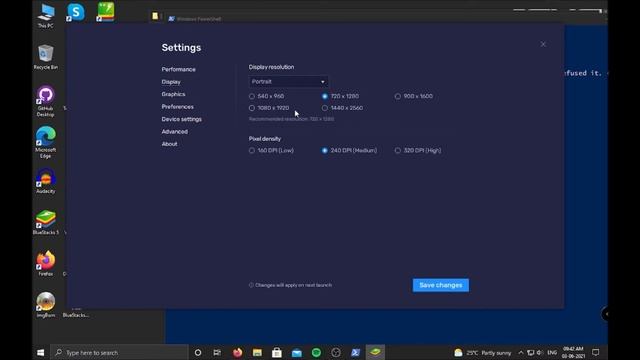Screen dimensions: 640x360
Task: Launch the Firefox desktop shortcut
Action: click(46, 264)
